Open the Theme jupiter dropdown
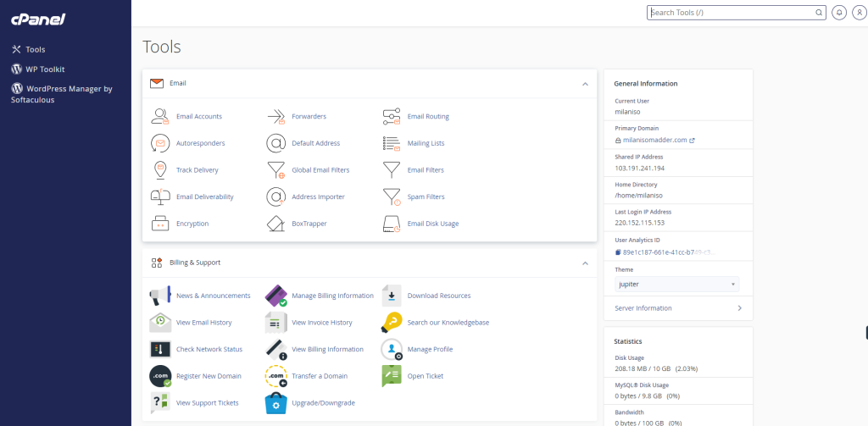868x426 pixels. tap(677, 285)
